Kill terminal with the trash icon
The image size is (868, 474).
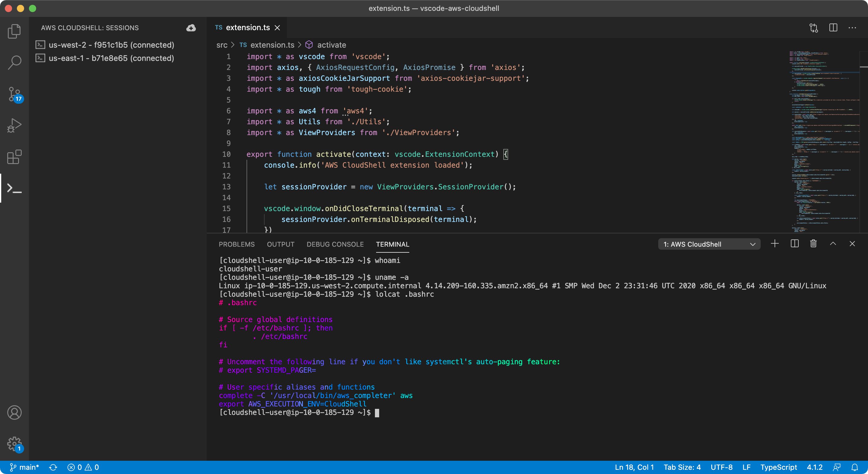tap(813, 244)
